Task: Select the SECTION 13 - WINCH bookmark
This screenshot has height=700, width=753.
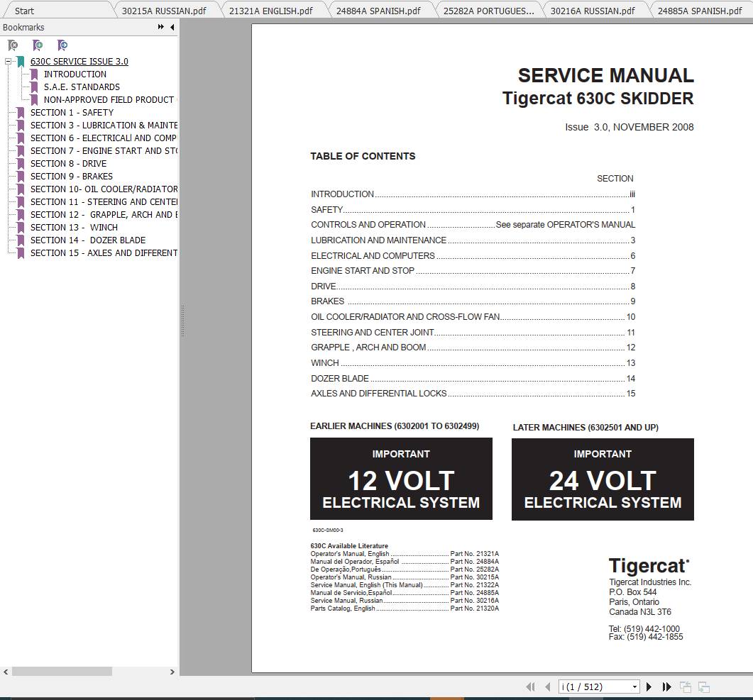Action: pyautogui.click(x=73, y=227)
